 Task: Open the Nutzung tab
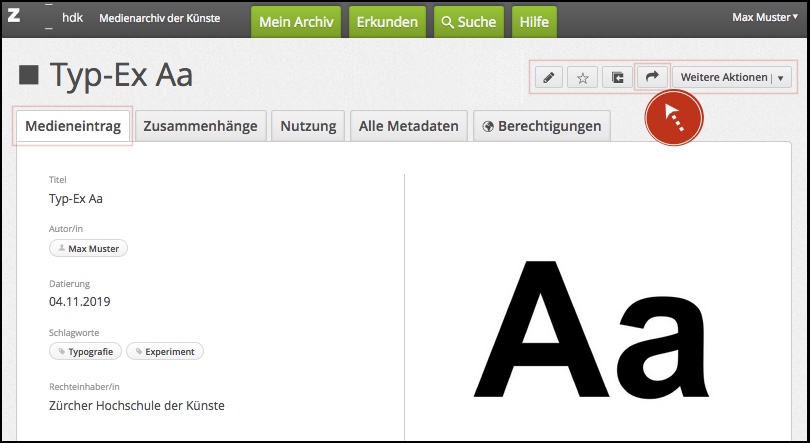(309, 126)
